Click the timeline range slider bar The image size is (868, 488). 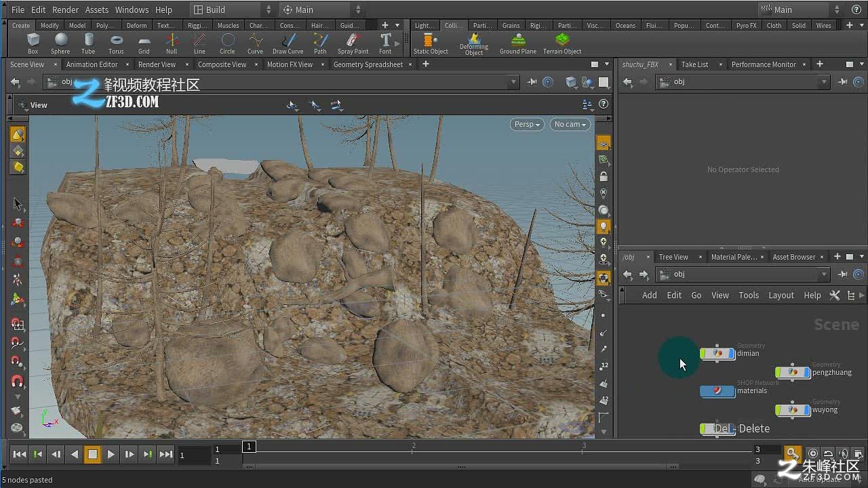[461, 466]
